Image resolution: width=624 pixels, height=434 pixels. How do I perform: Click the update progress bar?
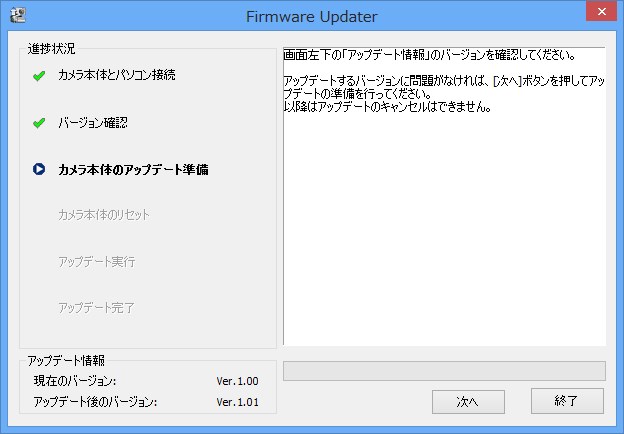444,371
